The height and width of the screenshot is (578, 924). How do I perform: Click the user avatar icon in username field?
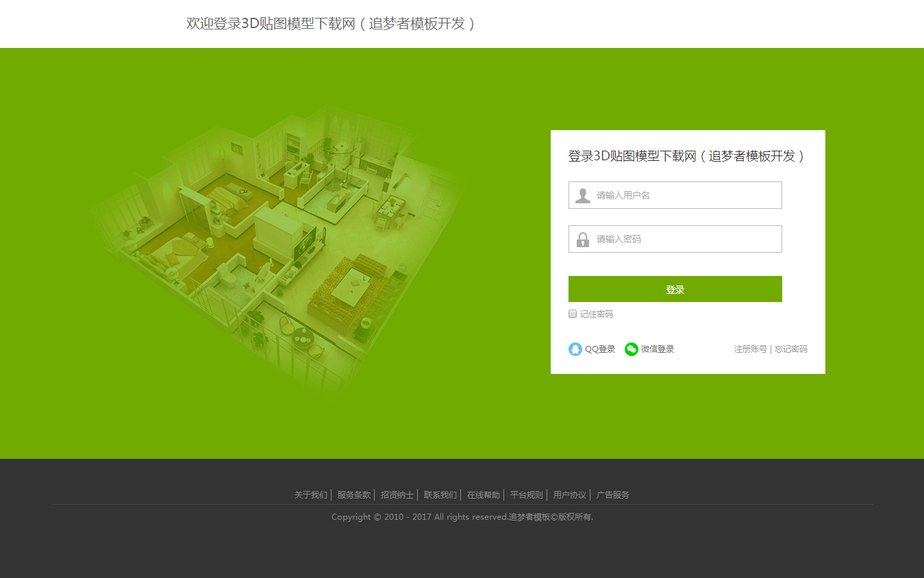tap(583, 196)
